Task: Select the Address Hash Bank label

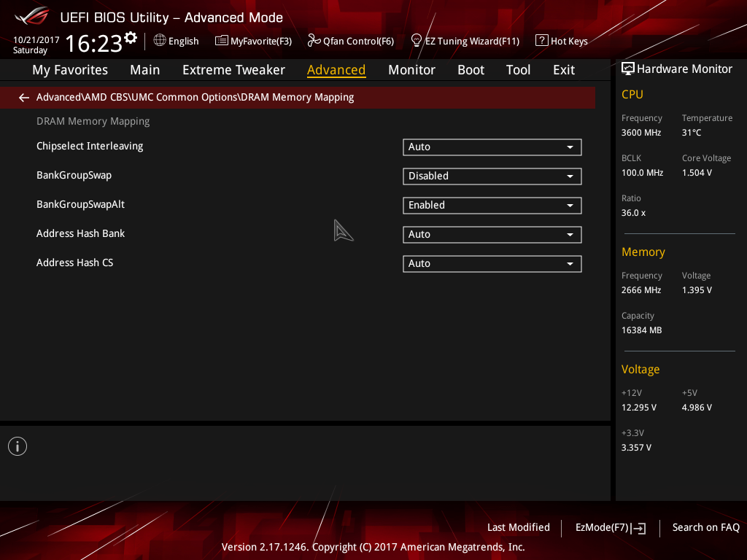Action: pyautogui.click(x=80, y=233)
